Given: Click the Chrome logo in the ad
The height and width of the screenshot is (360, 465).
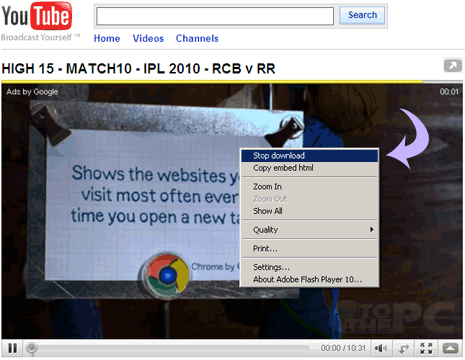Looking at the screenshot, I should pyautogui.click(x=167, y=275).
